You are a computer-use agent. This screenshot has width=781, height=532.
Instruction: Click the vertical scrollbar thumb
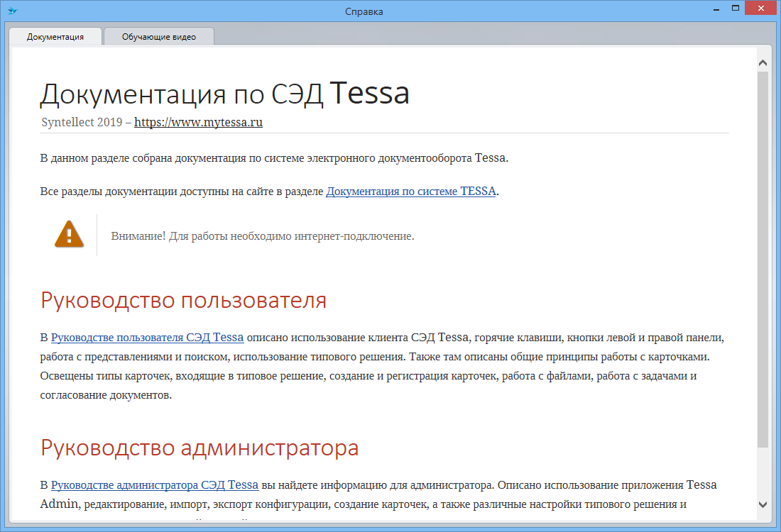pos(763,259)
